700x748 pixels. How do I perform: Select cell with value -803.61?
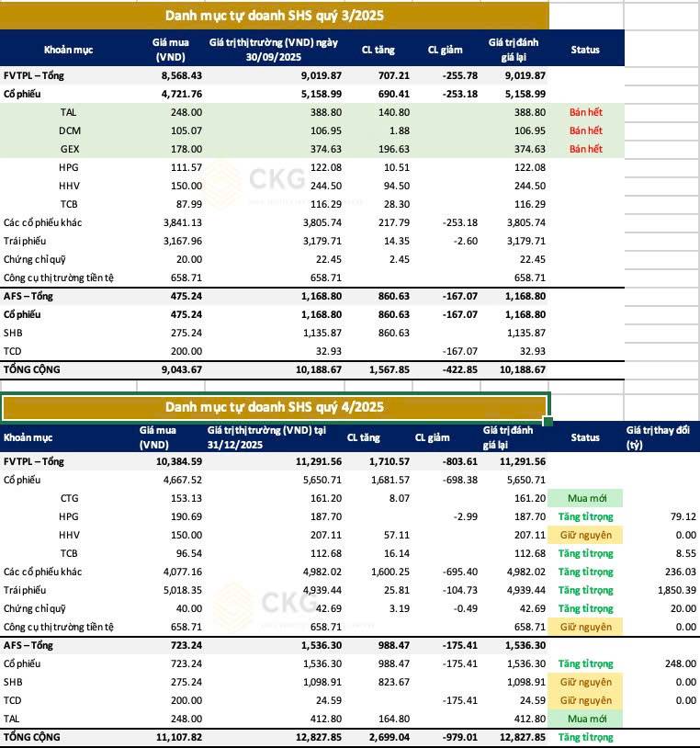click(x=459, y=462)
